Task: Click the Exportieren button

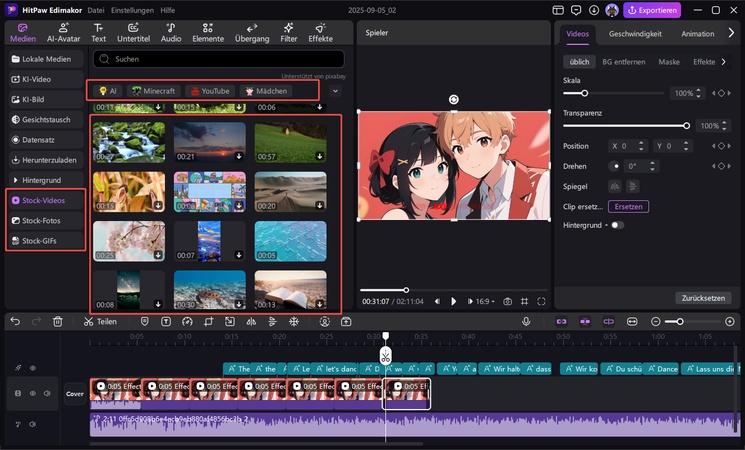Action: tap(652, 10)
